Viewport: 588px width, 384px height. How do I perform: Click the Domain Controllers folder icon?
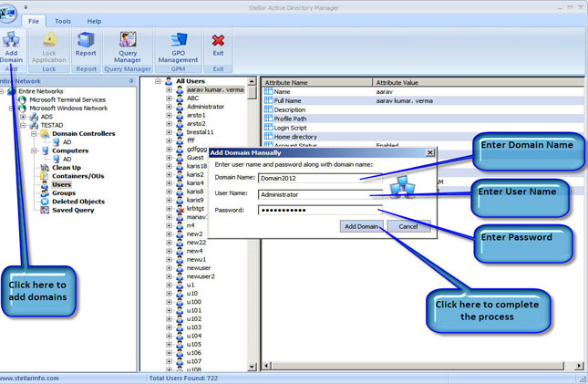point(45,134)
